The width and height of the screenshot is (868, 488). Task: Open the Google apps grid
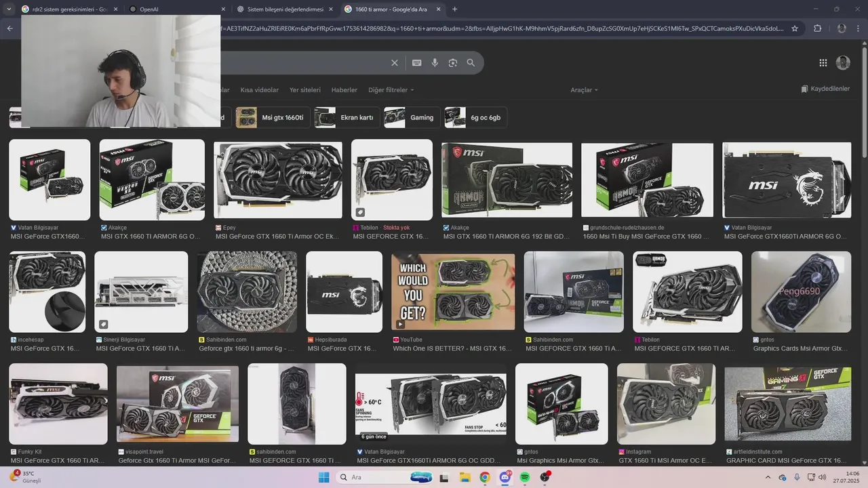pos(823,63)
